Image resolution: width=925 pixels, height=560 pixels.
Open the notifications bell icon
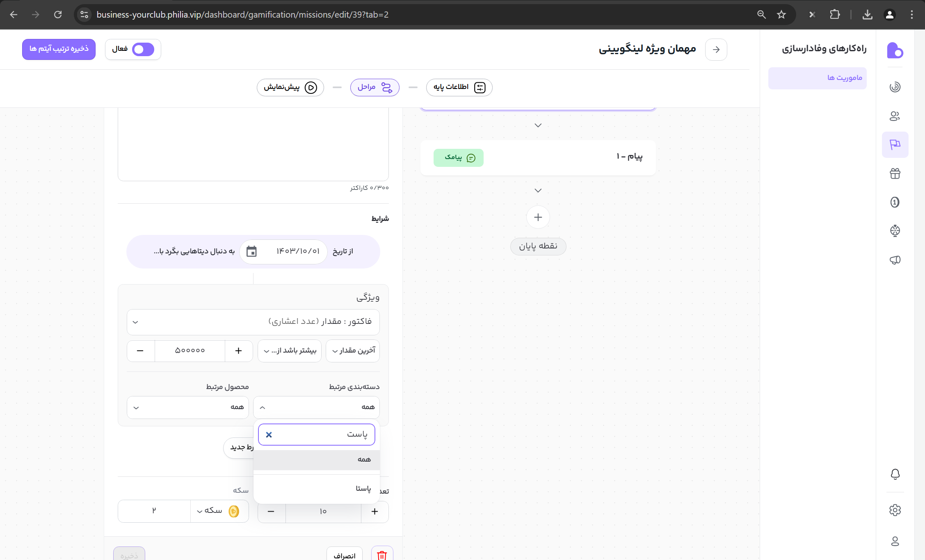pyautogui.click(x=895, y=474)
